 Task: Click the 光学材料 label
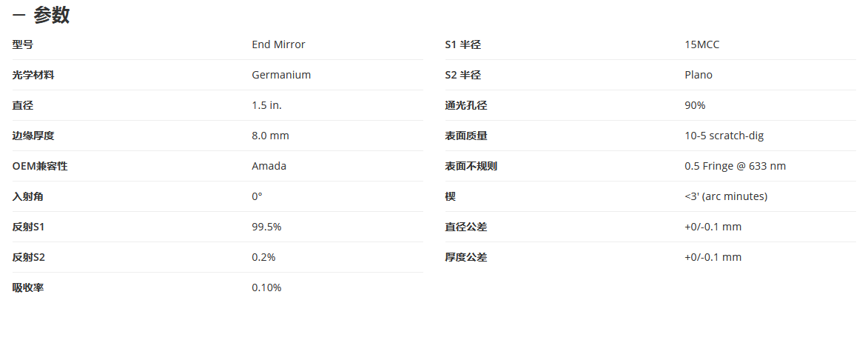click(x=33, y=75)
